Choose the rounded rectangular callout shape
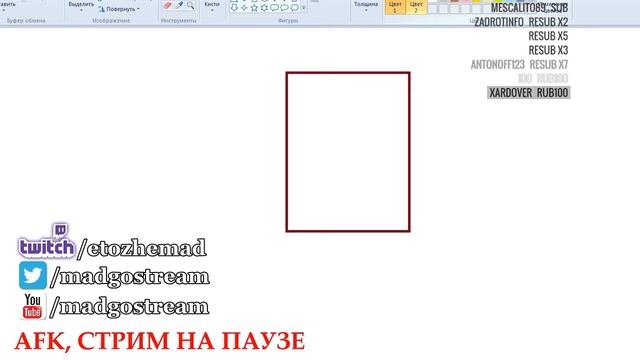Image resolution: width=640 pixels, height=360 pixels. point(274,7)
